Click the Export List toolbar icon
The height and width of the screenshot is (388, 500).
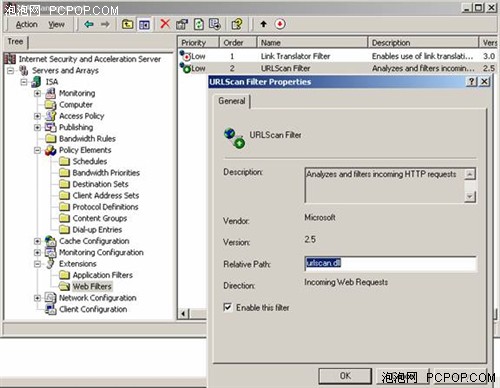pos(215,24)
